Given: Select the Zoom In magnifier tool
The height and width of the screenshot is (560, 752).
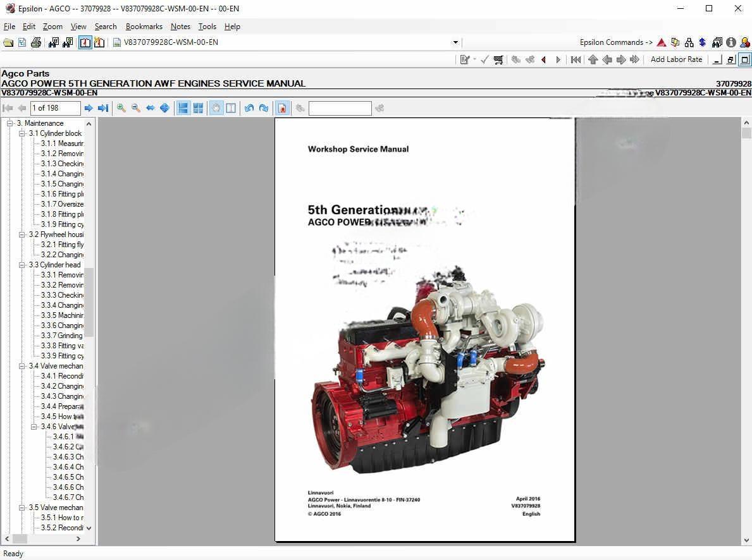Looking at the screenshot, I should 121,107.
